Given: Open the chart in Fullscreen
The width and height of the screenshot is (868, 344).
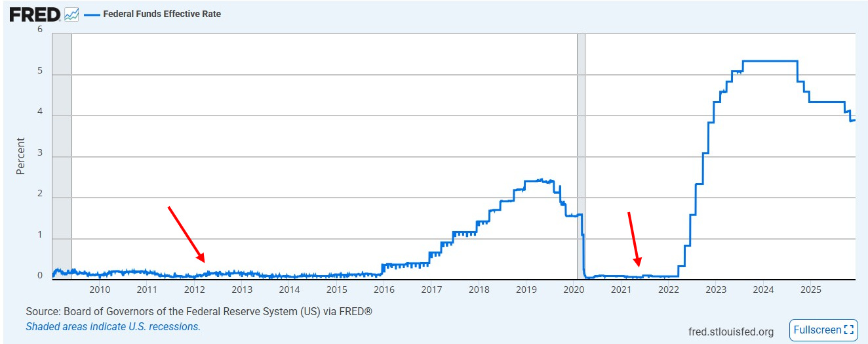Looking at the screenshot, I should coord(823,330).
